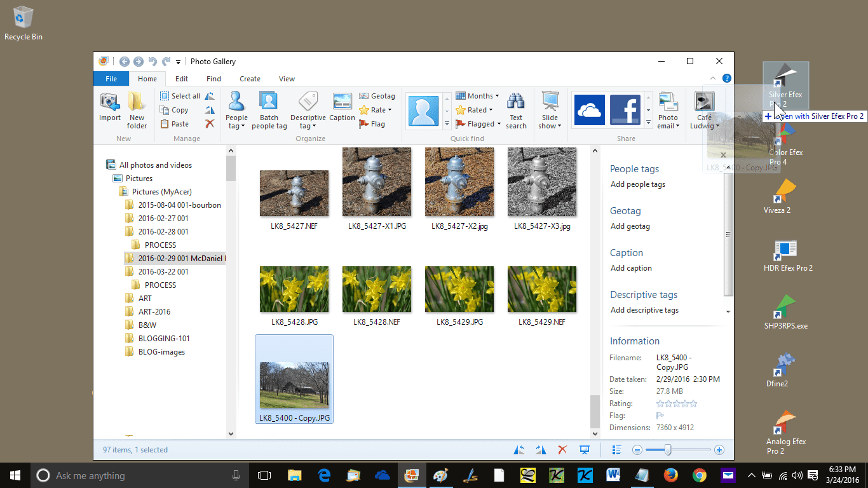Expand the Quick find people gallery

[x=447, y=124]
